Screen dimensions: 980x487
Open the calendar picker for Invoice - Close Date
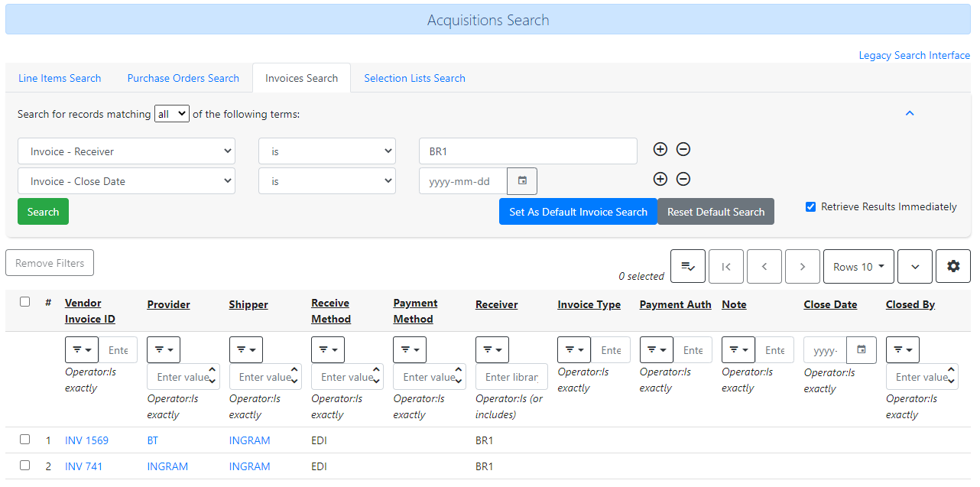pyautogui.click(x=522, y=180)
